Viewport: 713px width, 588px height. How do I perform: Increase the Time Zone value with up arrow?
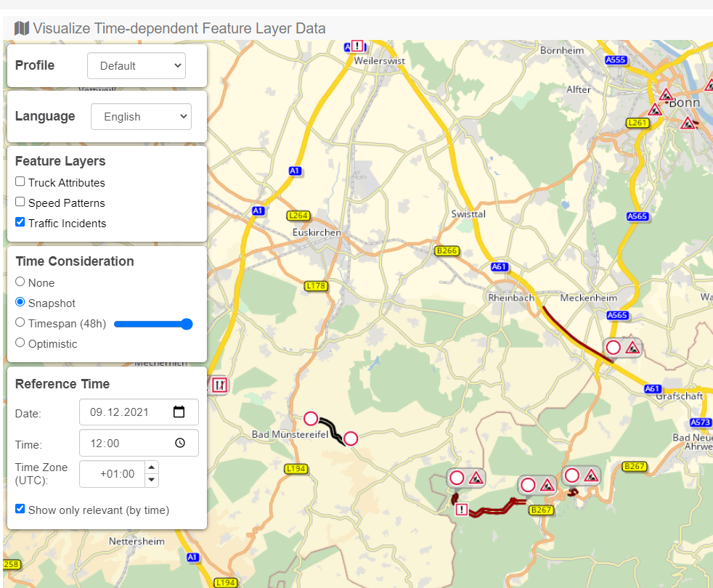click(x=152, y=468)
